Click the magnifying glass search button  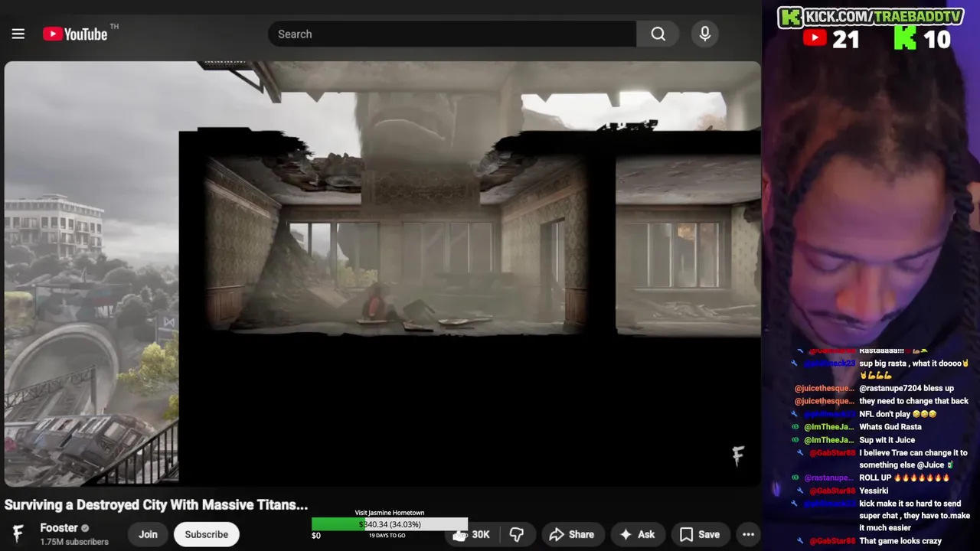(x=658, y=34)
